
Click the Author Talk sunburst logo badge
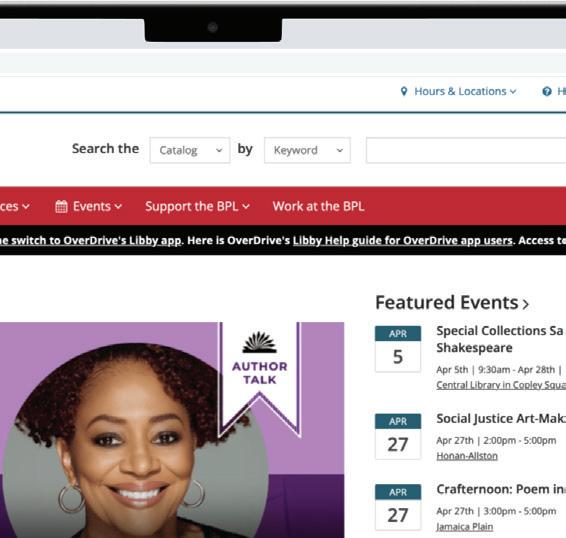pyautogui.click(x=260, y=358)
